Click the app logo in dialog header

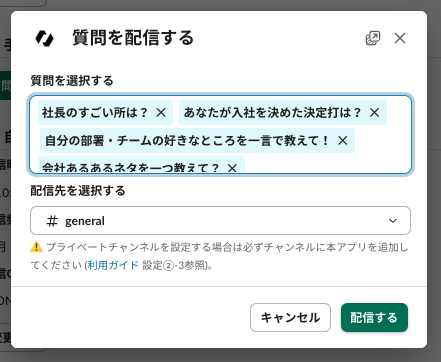click(44, 38)
